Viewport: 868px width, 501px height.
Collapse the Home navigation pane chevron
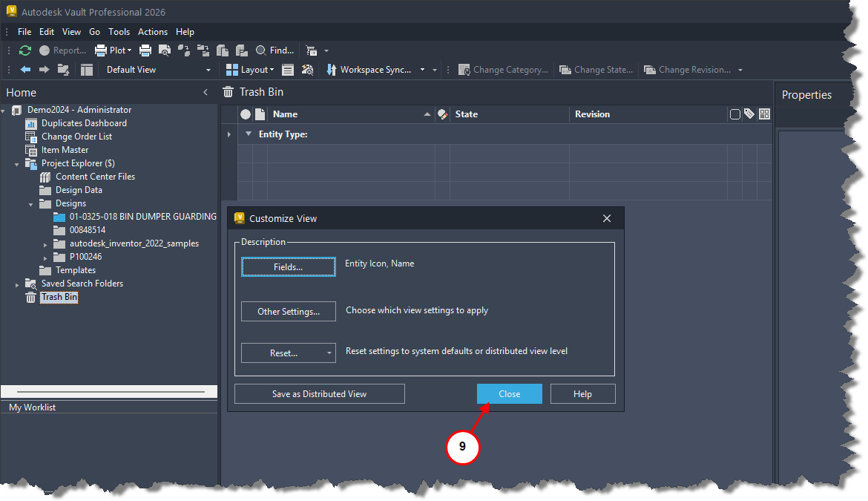[206, 93]
